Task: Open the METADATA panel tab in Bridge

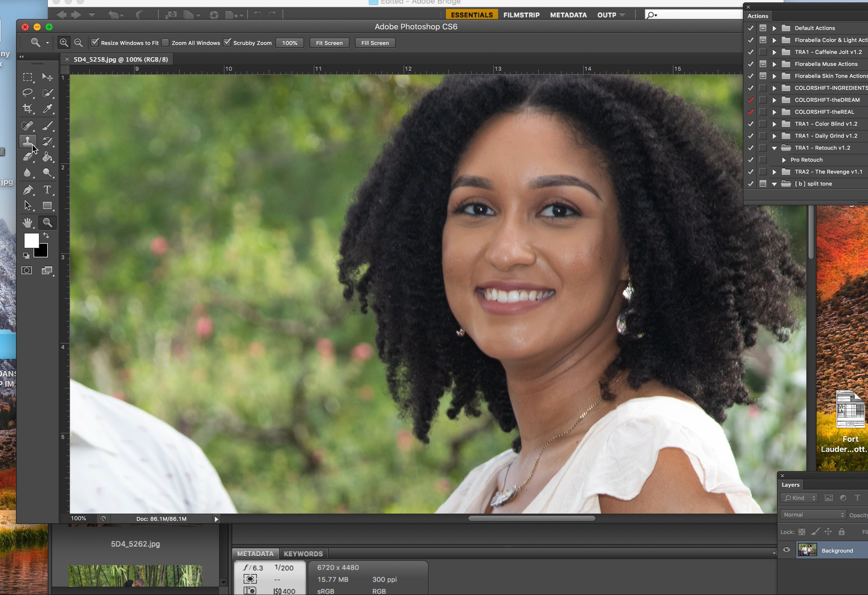Action: (256, 553)
